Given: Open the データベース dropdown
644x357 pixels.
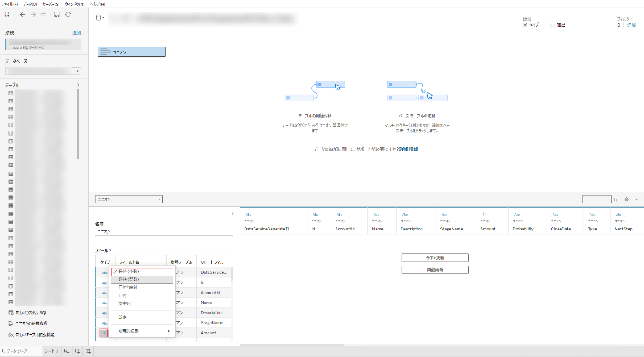Looking at the screenshot, I should click(x=78, y=71).
